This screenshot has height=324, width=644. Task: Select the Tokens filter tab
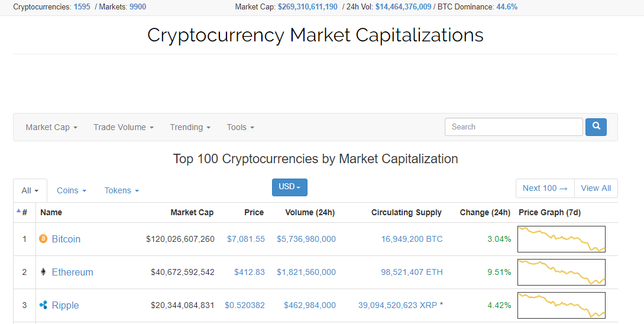[x=122, y=190]
